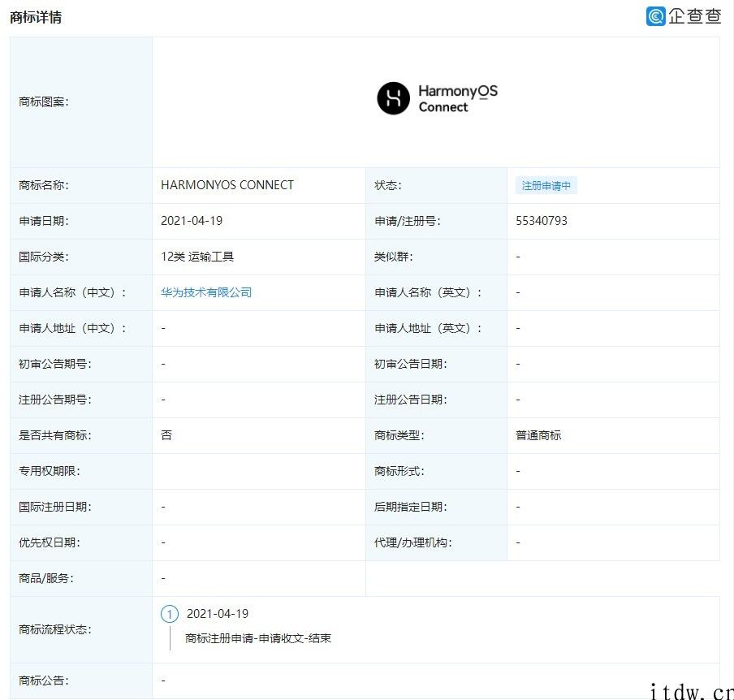Click the 申请日期 label
This screenshot has width=734, height=700.
(x=44, y=221)
